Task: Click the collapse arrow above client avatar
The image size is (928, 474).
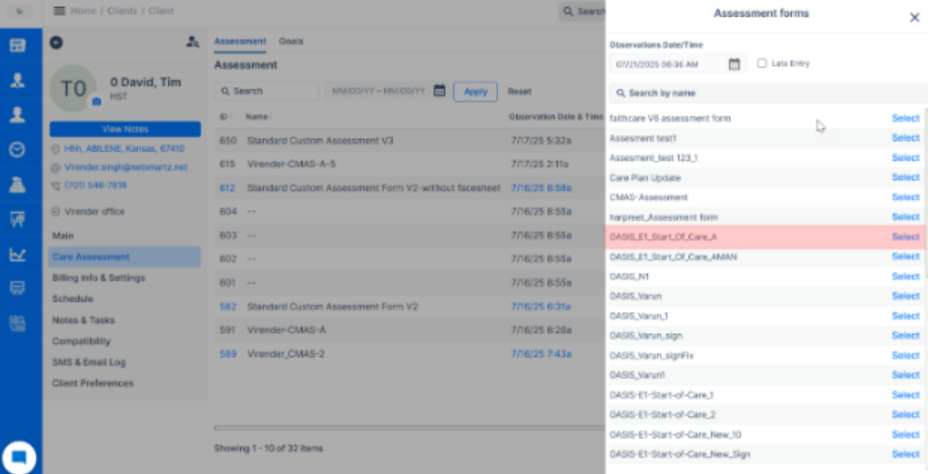Action: click(56, 42)
